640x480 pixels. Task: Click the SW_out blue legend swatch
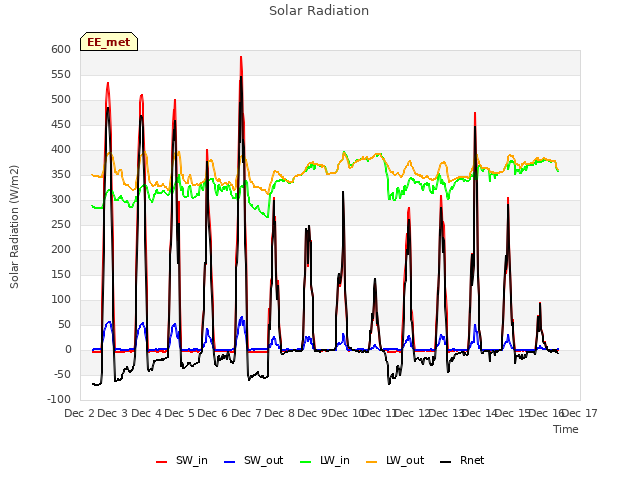(x=230, y=462)
